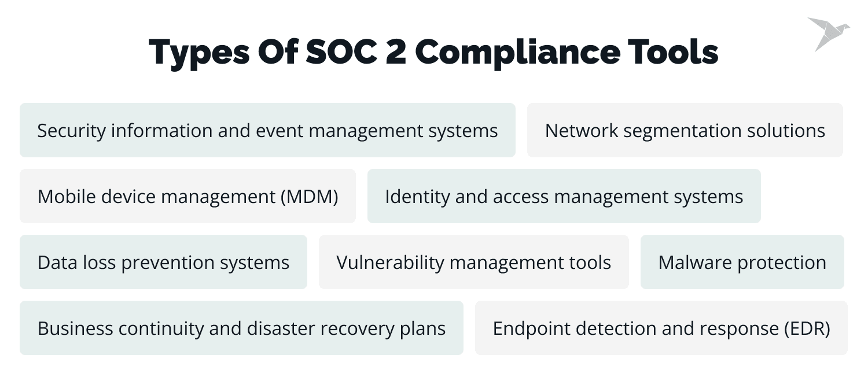Open Identity and access management systems

(564, 197)
